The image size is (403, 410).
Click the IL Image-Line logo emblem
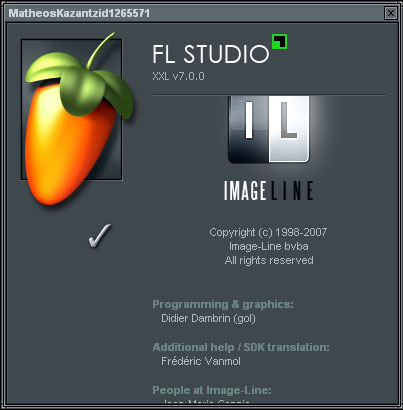tap(268, 129)
